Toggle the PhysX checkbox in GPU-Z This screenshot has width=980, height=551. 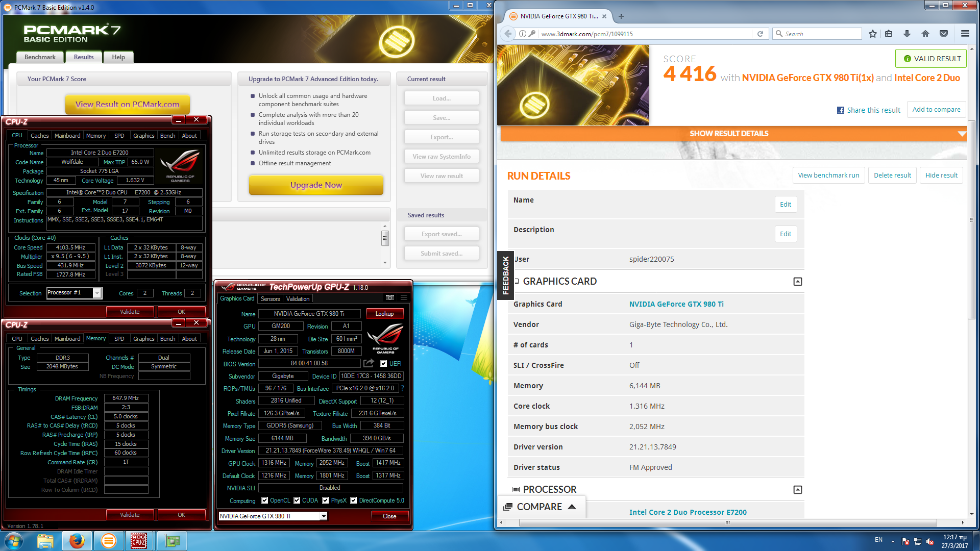[325, 500]
